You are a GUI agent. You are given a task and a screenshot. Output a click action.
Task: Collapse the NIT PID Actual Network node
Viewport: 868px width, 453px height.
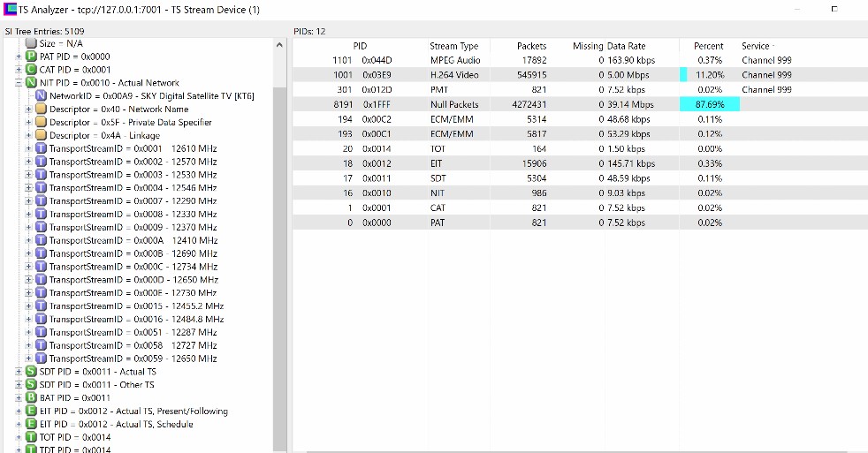click(x=19, y=83)
